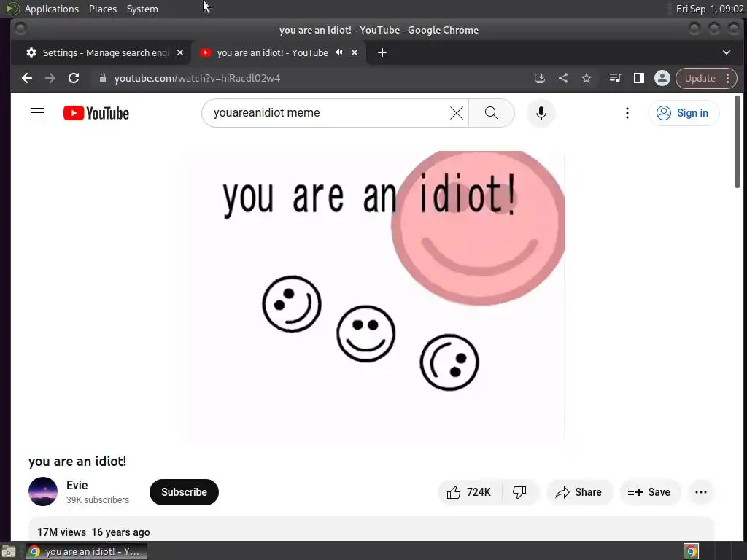Reload the YouTube page
Screen dimensions: 747x560
click(74, 78)
